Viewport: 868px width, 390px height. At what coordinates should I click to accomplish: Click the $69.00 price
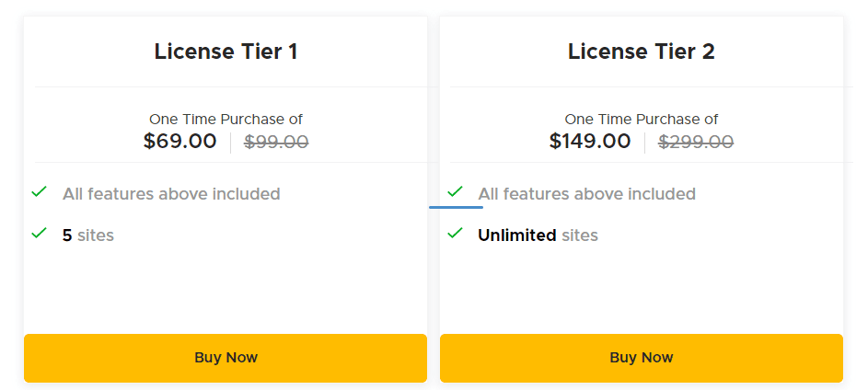180,142
